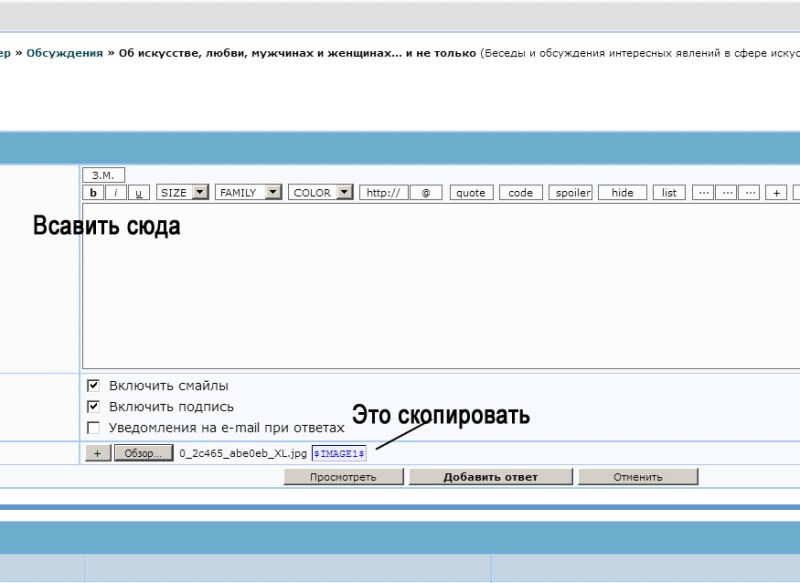Click the З.М. button above toolbar
This screenshot has width=800, height=583.
coord(103,175)
